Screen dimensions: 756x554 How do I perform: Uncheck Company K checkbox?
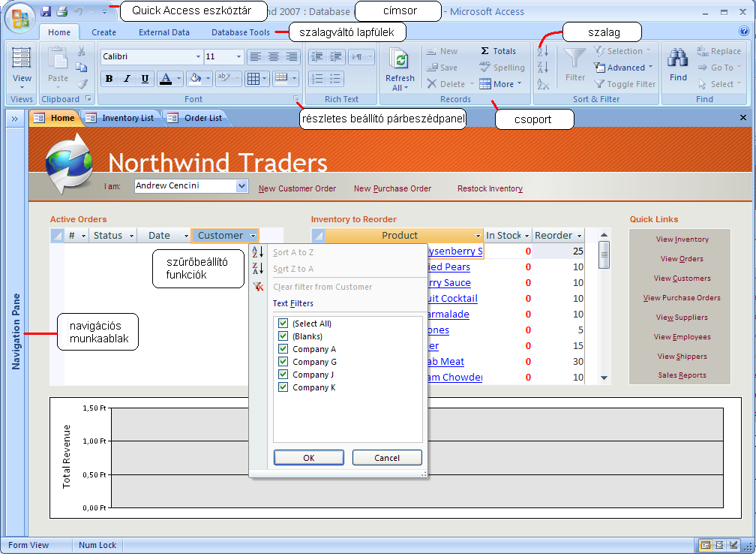click(x=283, y=387)
